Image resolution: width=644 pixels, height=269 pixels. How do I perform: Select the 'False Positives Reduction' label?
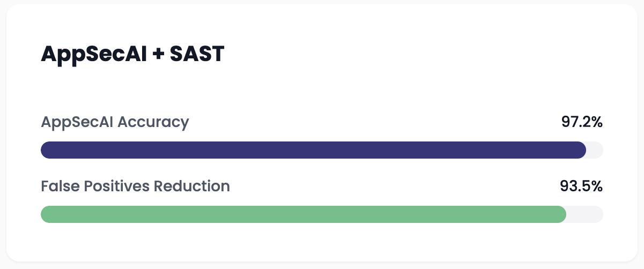pyautogui.click(x=135, y=186)
